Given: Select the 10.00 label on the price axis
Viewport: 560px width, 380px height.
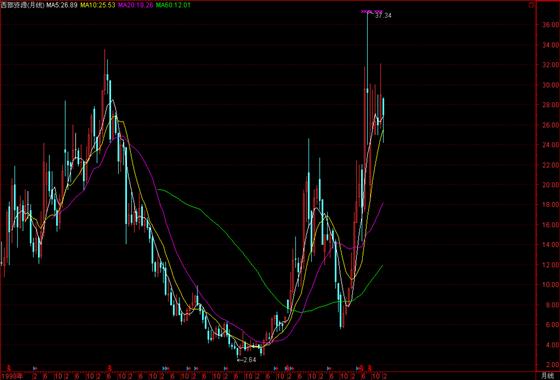Looking at the screenshot, I should click(551, 285).
